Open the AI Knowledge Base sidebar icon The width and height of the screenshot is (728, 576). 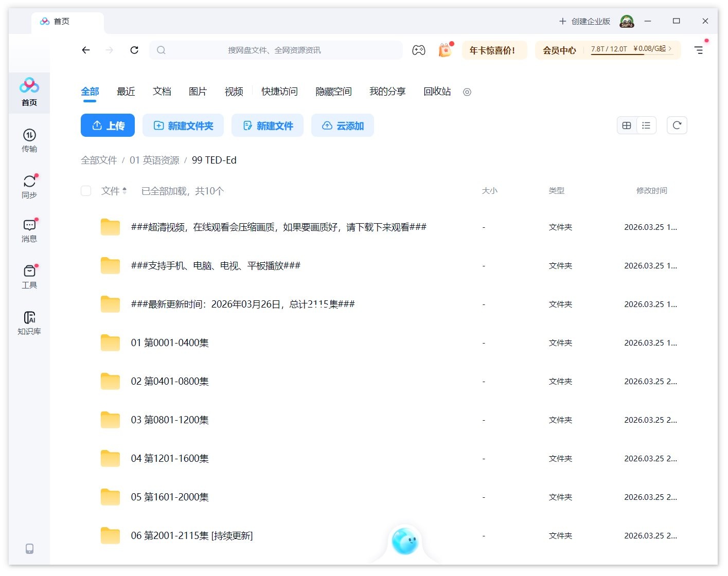[29, 322]
